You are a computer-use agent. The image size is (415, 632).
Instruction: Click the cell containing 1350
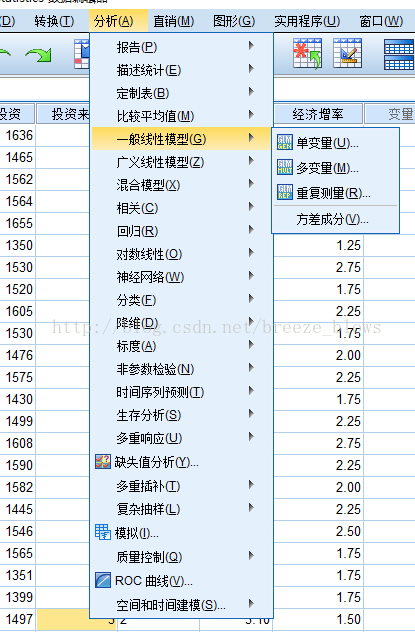click(x=17, y=245)
